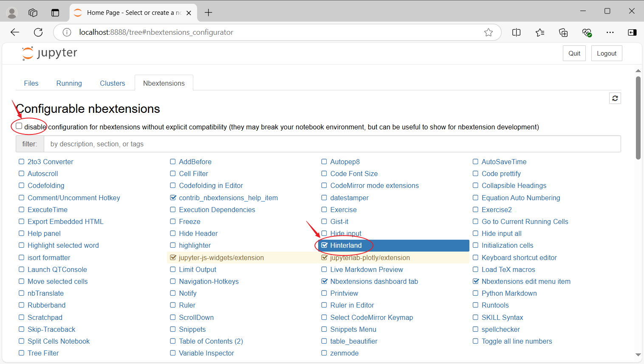Open the Keyboard shortcut editor link
Image resolution: width=644 pixels, height=364 pixels.
click(519, 258)
